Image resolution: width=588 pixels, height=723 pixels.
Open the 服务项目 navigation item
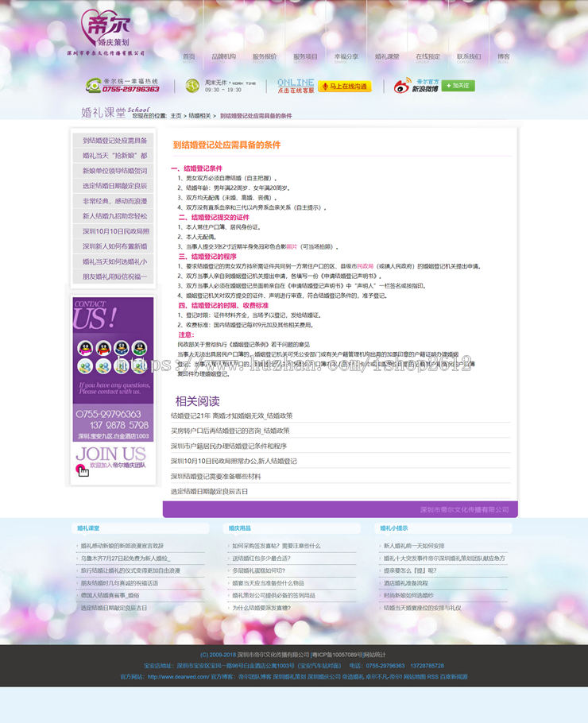click(x=305, y=56)
